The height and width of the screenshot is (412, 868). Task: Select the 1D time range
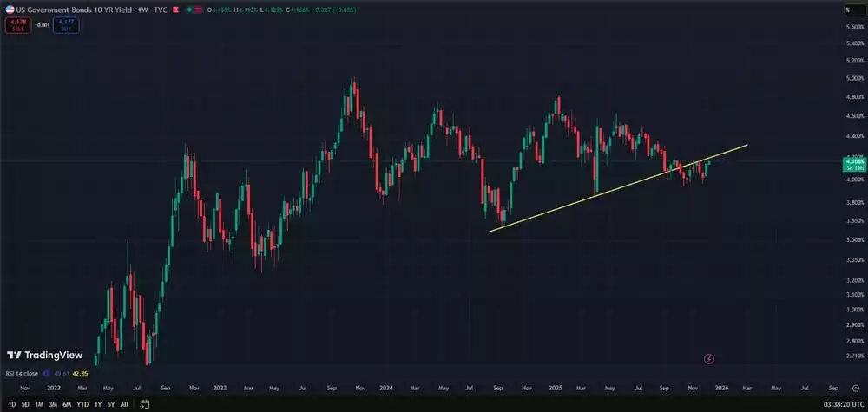12,404
